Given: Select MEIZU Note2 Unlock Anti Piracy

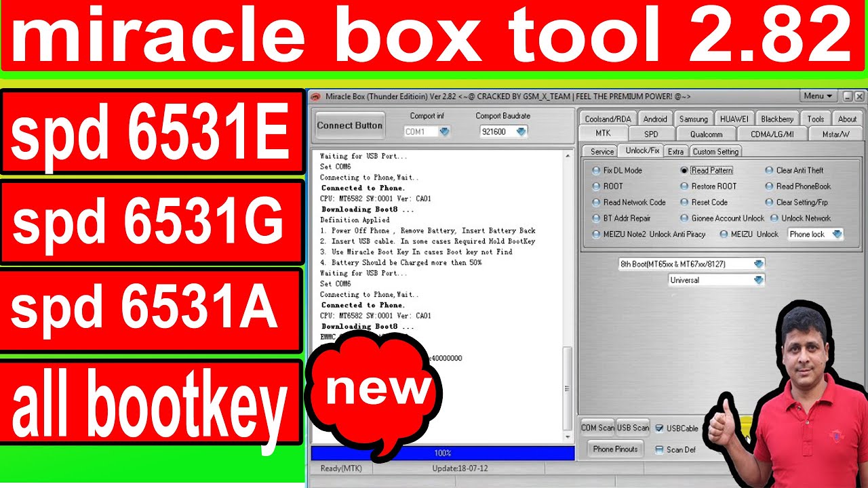Looking at the screenshot, I should coord(648,234).
